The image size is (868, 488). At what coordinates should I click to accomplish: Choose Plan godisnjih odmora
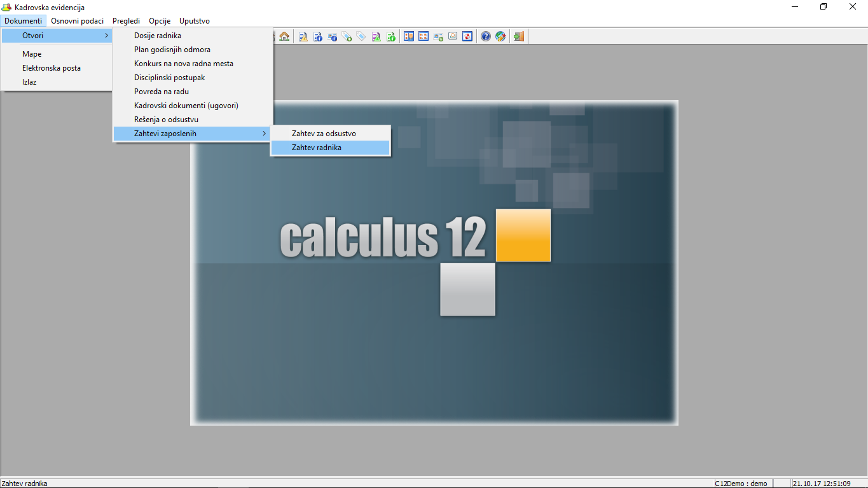coord(191,50)
